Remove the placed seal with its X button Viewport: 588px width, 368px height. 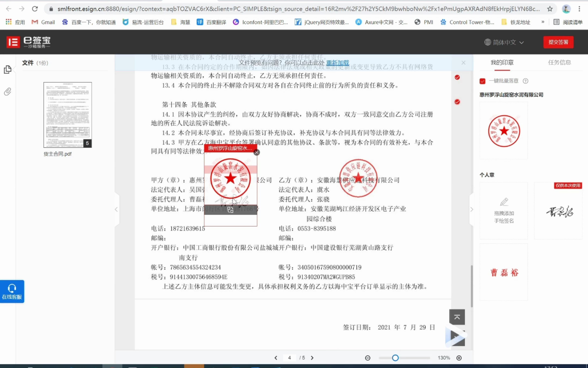point(257,152)
